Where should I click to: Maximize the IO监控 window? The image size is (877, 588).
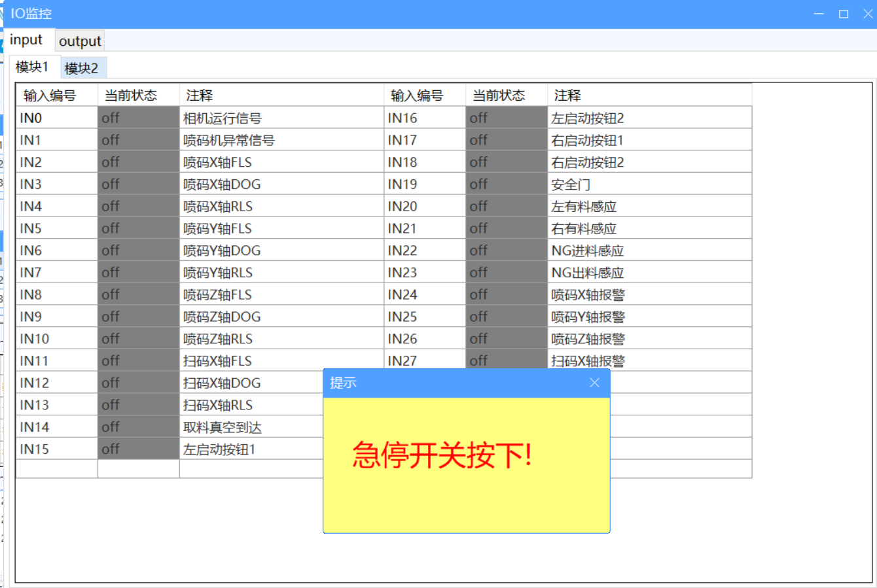844,14
